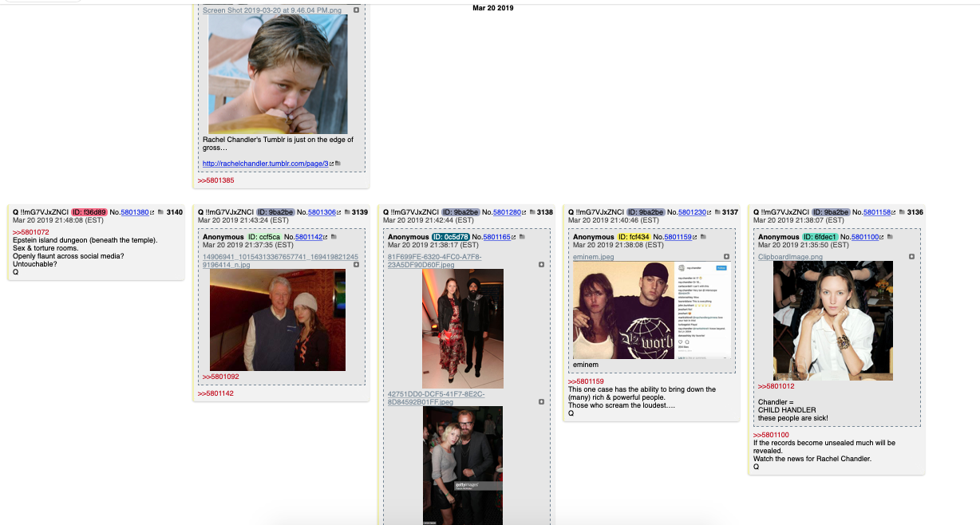Image resolution: width=980 pixels, height=525 pixels.
Task: Open the rachelchandler.tumblr.com/page/3 link
Action: (x=265, y=164)
